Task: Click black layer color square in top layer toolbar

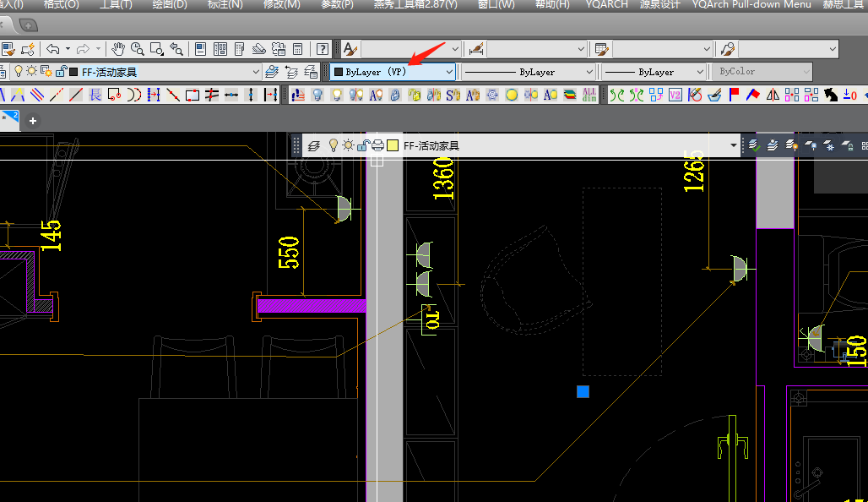Action: coord(73,72)
